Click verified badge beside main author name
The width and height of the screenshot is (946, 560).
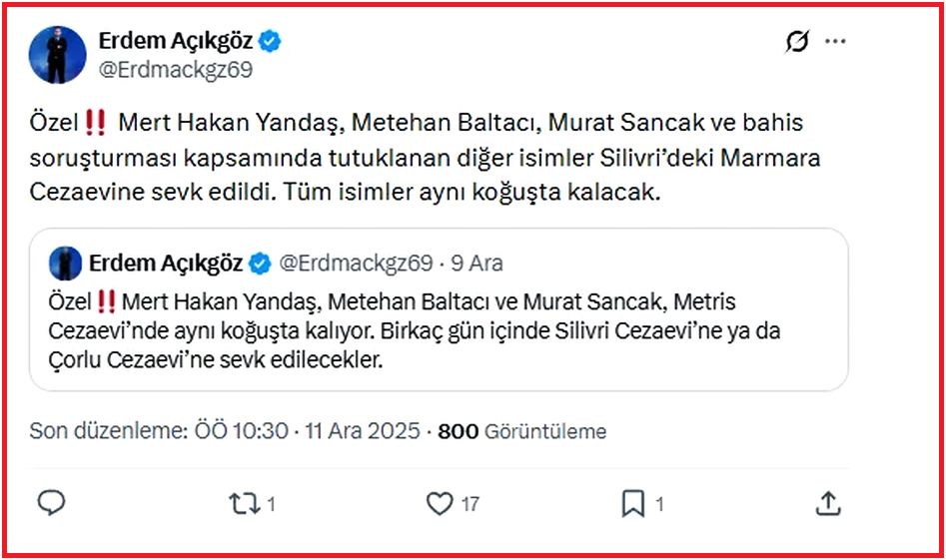(271, 41)
